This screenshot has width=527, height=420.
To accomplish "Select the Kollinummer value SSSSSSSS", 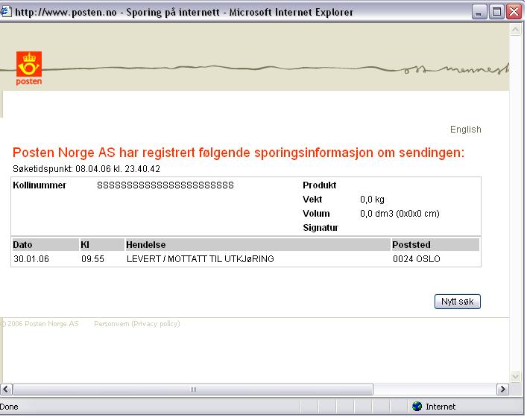I will 165,185.
